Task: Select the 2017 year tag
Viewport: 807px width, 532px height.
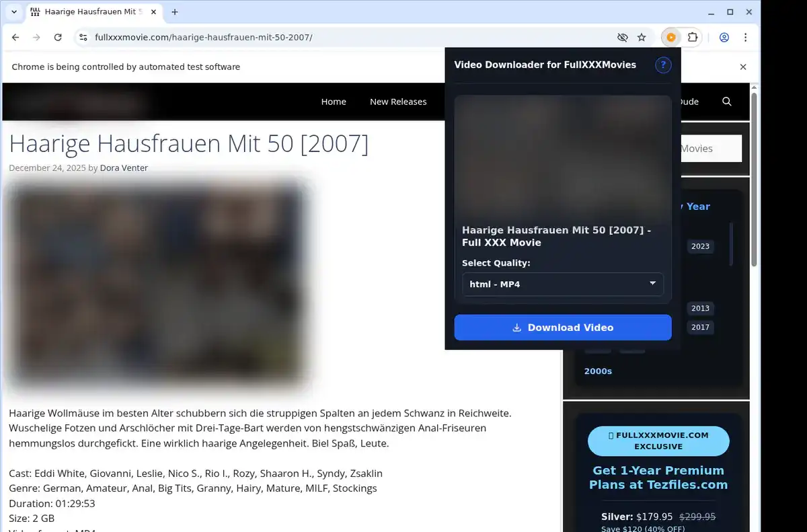Action: [x=700, y=328]
